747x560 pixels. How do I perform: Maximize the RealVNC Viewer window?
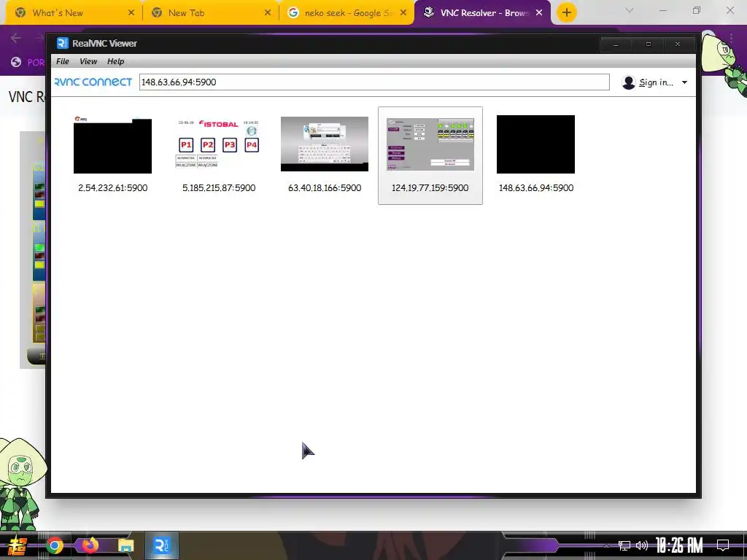pos(648,44)
